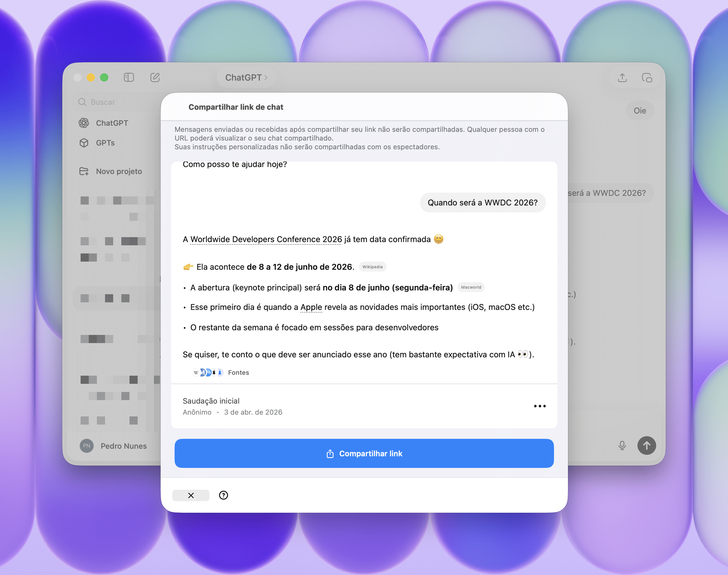The width and height of the screenshot is (728, 575).
Task: Click the Macworld source badge
Action: point(471,287)
